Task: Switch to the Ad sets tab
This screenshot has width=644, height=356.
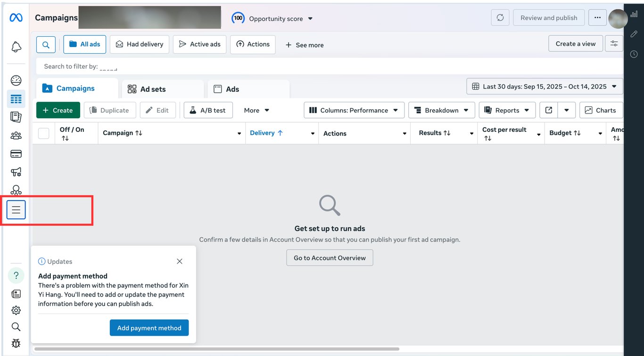Action: [x=163, y=89]
